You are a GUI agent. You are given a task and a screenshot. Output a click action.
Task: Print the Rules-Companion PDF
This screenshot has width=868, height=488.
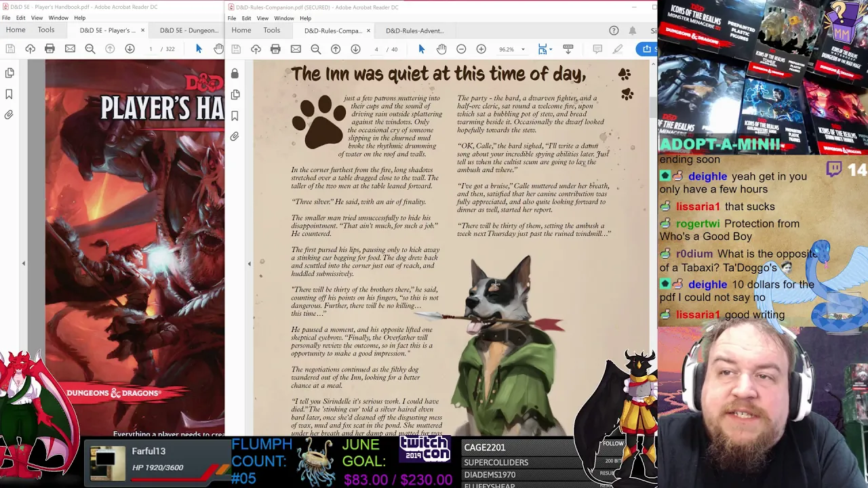pos(275,49)
